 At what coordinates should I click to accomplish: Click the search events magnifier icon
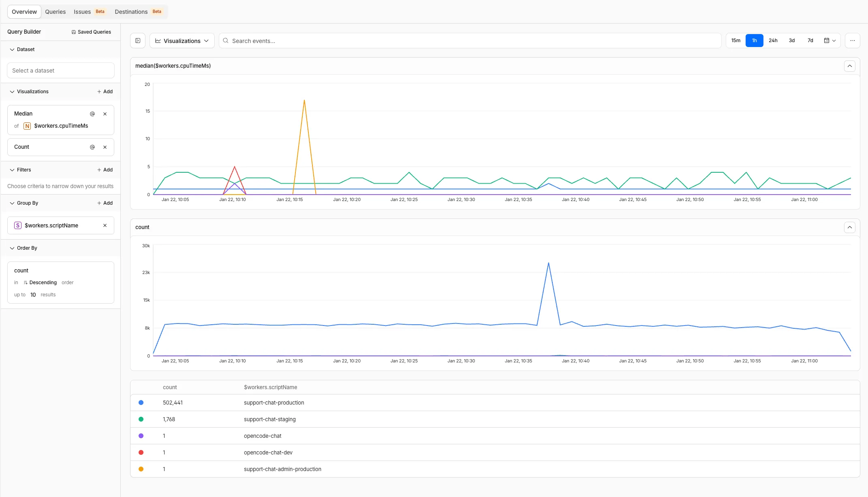coord(226,41)
